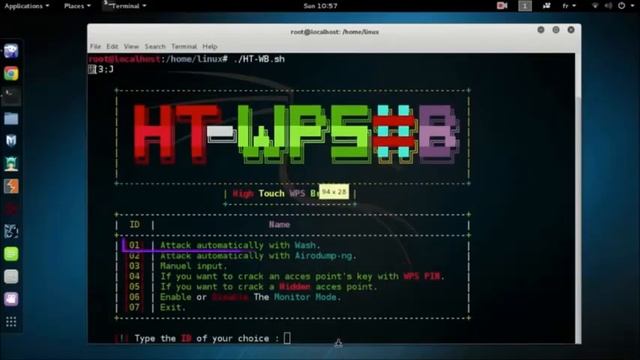Click the Wi-Fi network icon in top bar
The width and height of the screenshot is (640, 360).
click(x=595, y=6)
